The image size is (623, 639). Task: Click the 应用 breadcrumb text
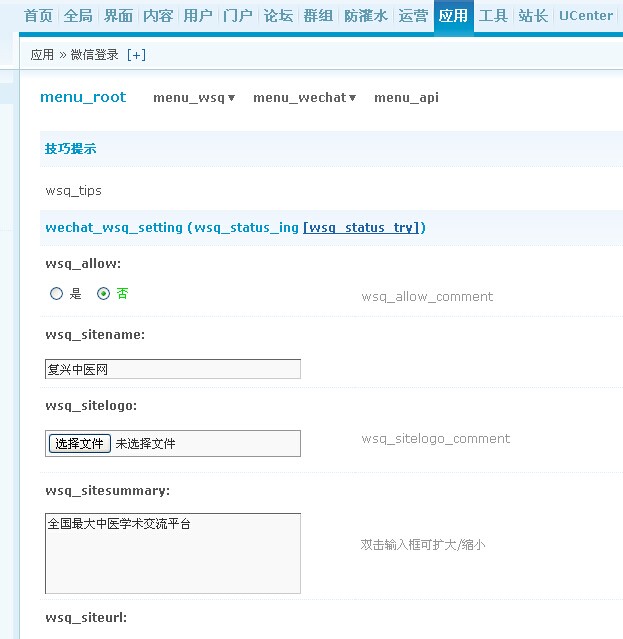click(x=42, y=55)
